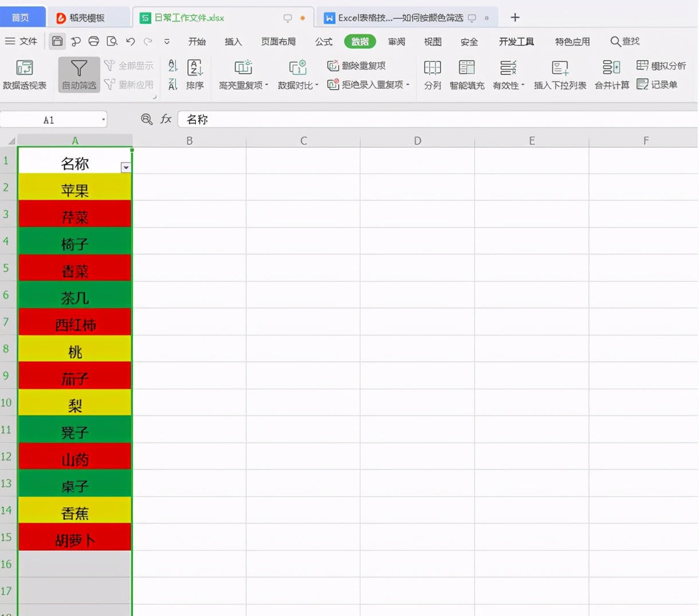The width and height of the screenshot is (699, 616).
Task: Switch to the 安全 ribbon tab
Action: click(x=469, y=41)
